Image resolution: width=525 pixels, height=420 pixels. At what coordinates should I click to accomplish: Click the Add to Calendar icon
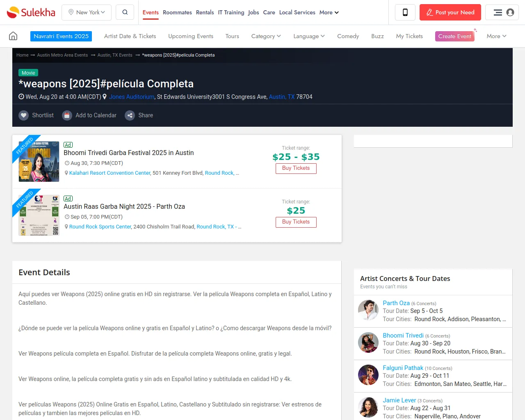[67, 115]
